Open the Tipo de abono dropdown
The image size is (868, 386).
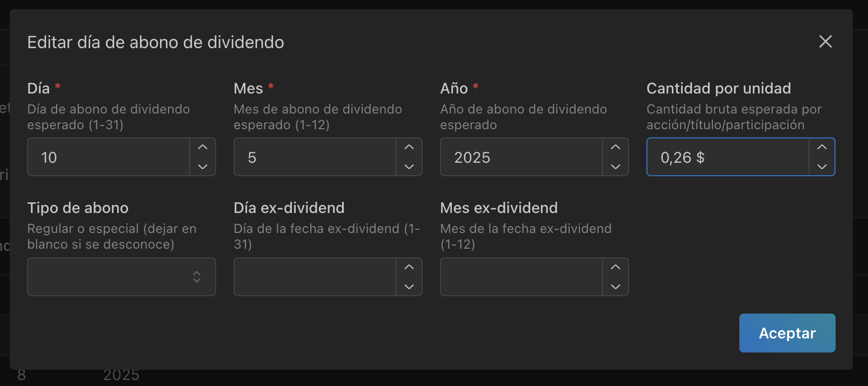click(122, 277)
